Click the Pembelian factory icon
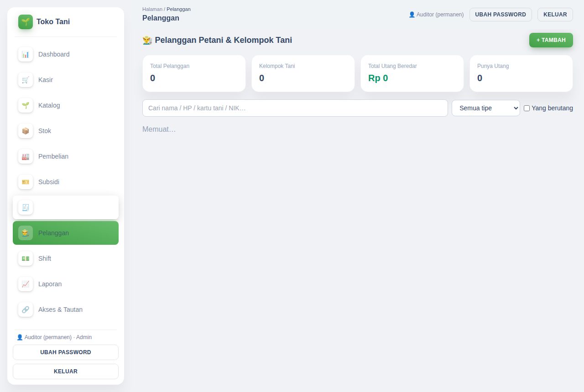This screenshot has height=392, width=584. tap(26, 156)
